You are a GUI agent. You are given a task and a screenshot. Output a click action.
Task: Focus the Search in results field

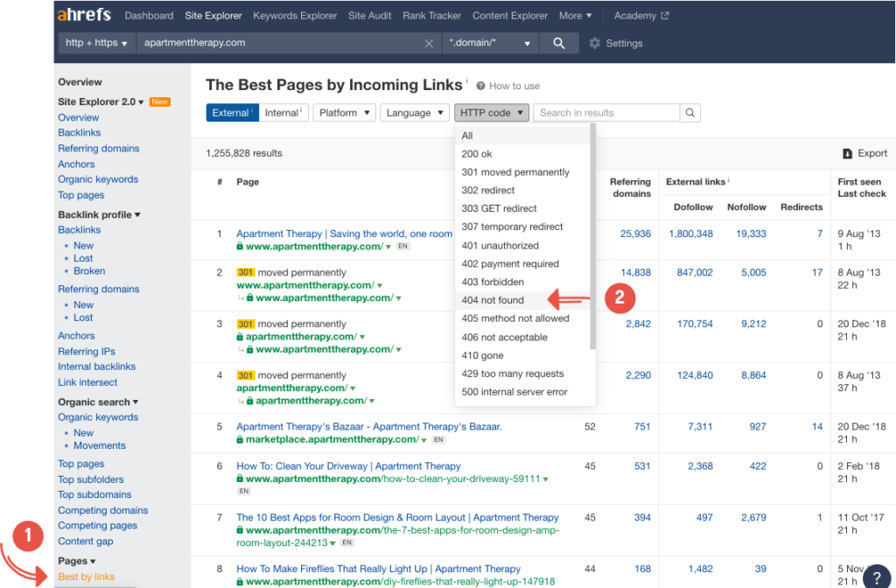[x=606, y=113]
